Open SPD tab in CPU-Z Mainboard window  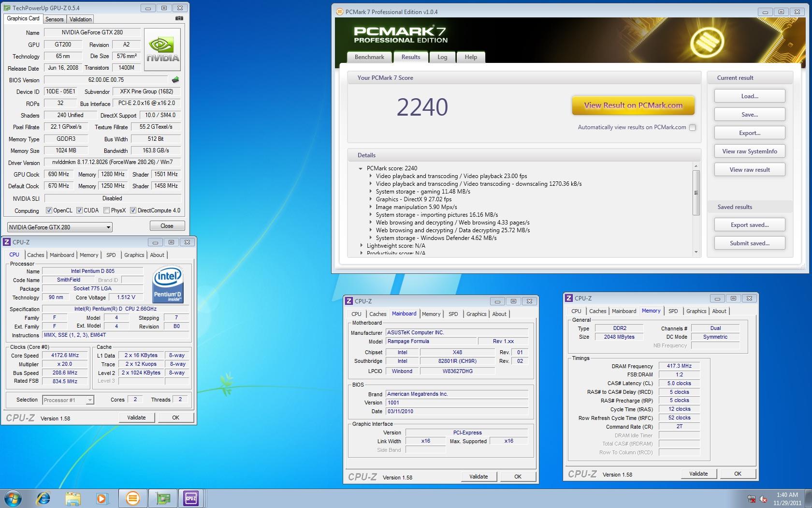point(453,314)
